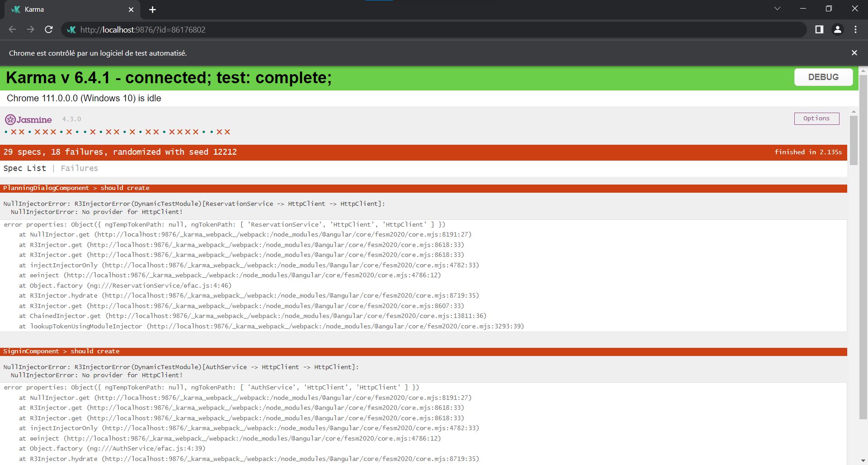Click the 'Chrome 111.0.0.0 (Windows 10) is idle' text
Screen dimensions: 868x465
(84, 98)
